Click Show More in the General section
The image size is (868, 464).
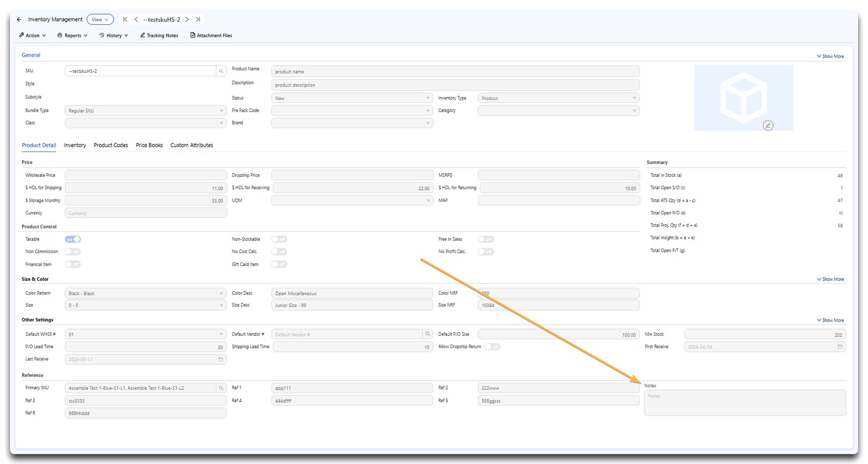[830, 56]
